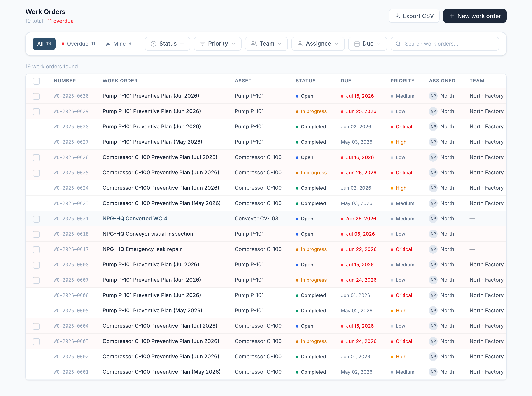The height and width of the screenshot is (396, 532).
Task: Check the box for WO-2026-0030
Action: point(36,96)
